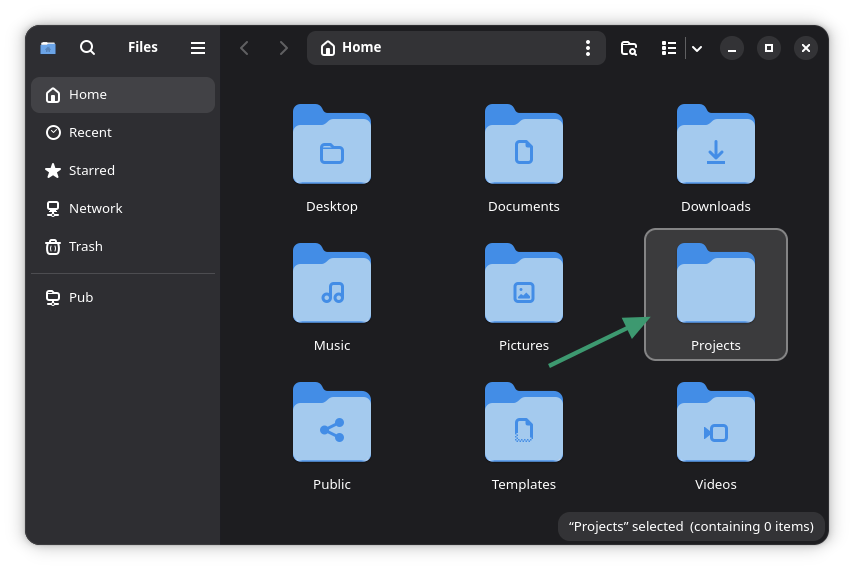Open Trash in the sidebar

point(123,247)
